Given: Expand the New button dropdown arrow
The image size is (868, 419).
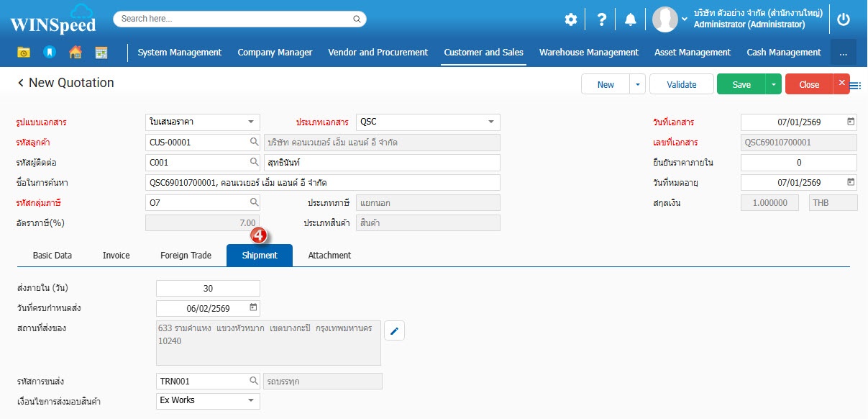Looking at the screenshot, I should (637, 84).
